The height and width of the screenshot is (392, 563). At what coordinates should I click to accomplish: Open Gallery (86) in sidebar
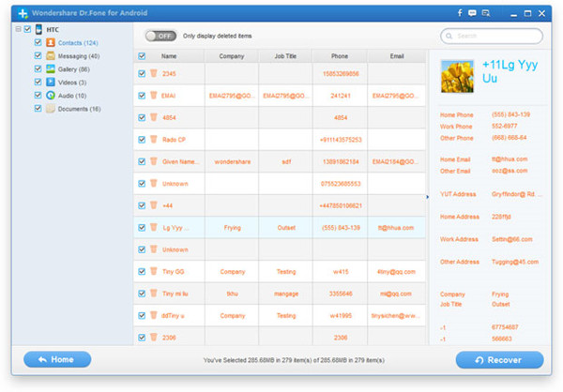tap(73, 69)
